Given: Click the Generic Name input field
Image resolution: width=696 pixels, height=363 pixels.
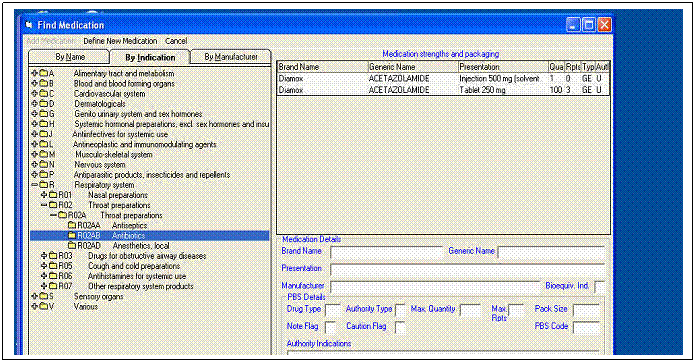Looking at the screenshot, I should tap(551, 252).
